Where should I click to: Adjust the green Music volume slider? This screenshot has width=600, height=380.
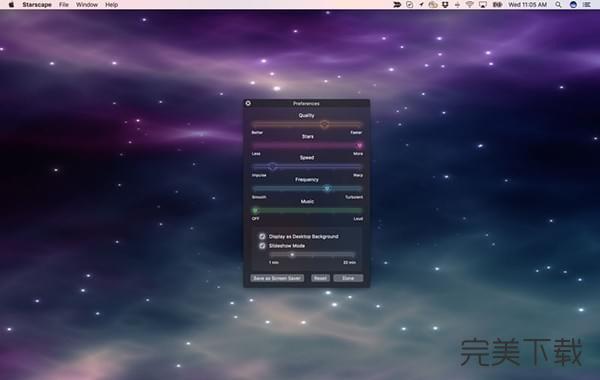click(x=307, y=210)
